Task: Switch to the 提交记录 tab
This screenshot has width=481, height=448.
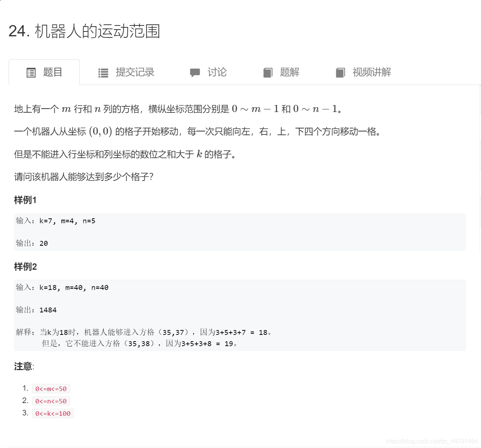Action: tap(126, 72)
